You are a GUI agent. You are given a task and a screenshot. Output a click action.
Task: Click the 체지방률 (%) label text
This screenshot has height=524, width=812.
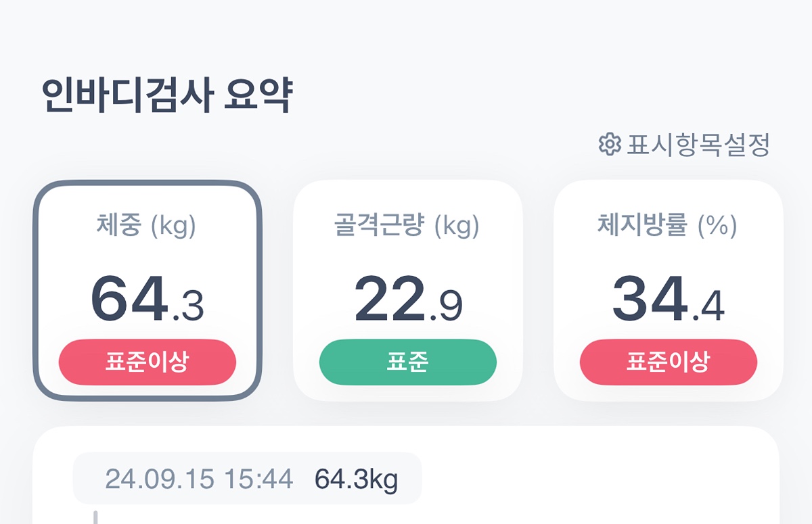(x=667, y=226)
